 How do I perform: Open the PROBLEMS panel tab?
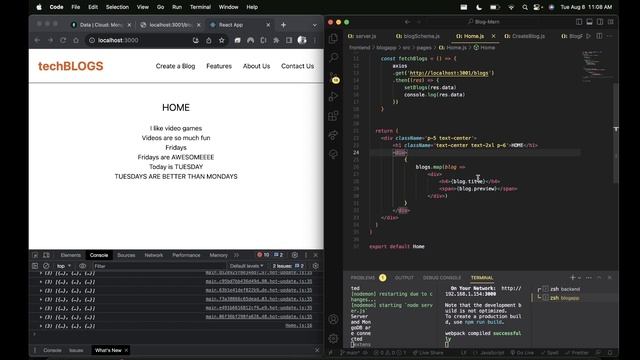pos(363,278)
